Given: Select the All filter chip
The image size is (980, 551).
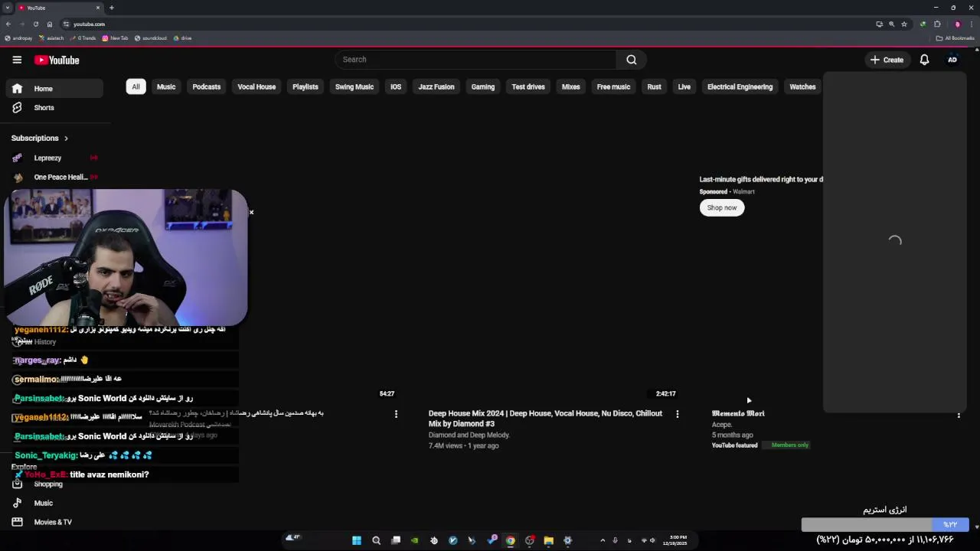Looking at the screenshot, I should (x=136, y=87).
